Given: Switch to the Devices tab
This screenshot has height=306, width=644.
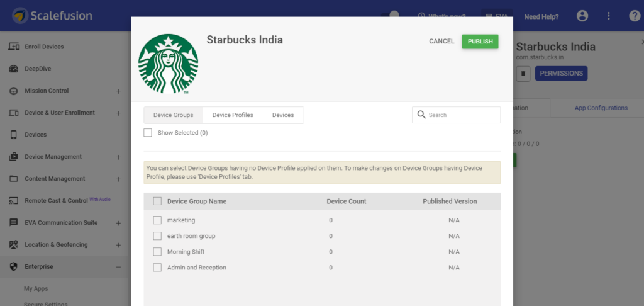Looking at the screenshot, I should point(283,115).
